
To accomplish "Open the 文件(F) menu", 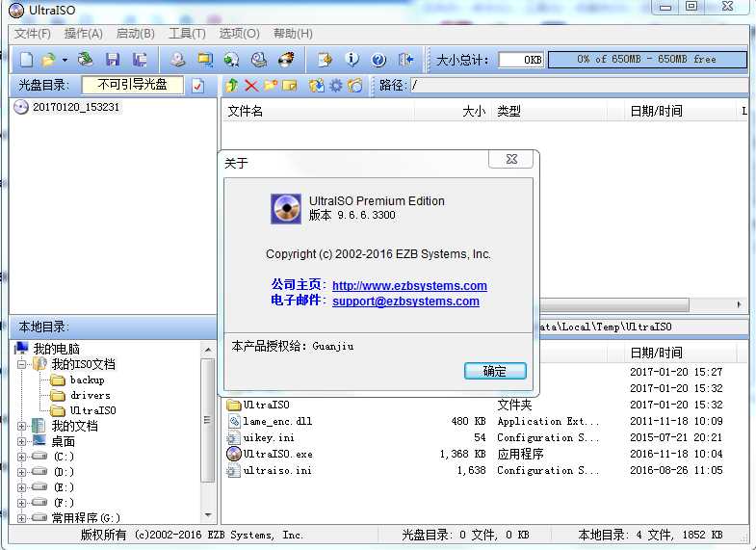I will click(33, 34).
